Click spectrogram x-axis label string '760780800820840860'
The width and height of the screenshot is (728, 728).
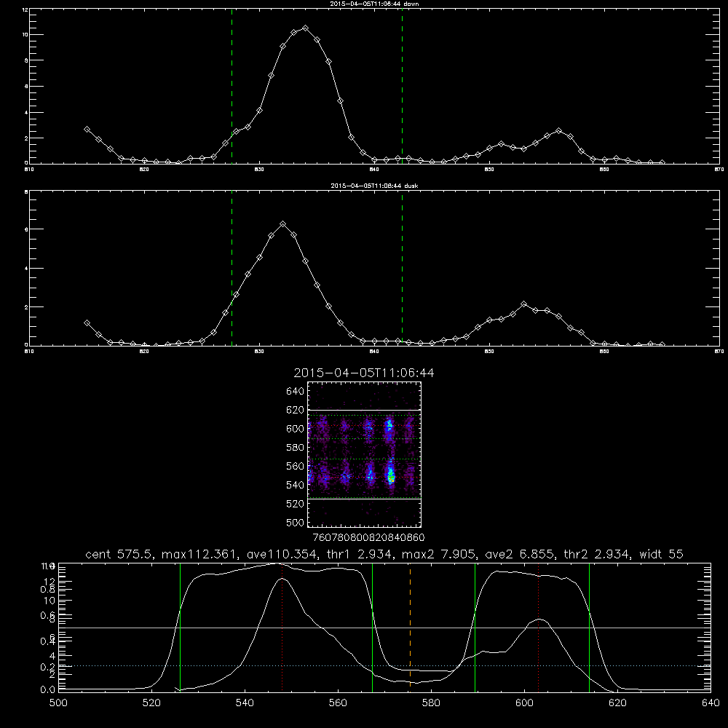pos(368,537)
